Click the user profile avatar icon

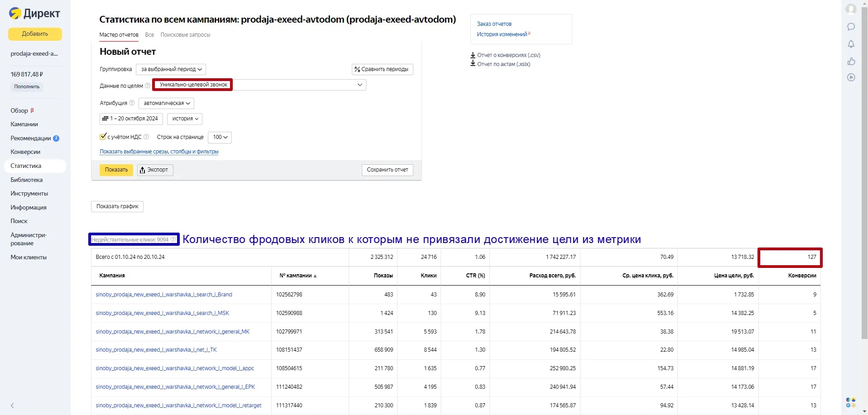(x=851, y=9)
